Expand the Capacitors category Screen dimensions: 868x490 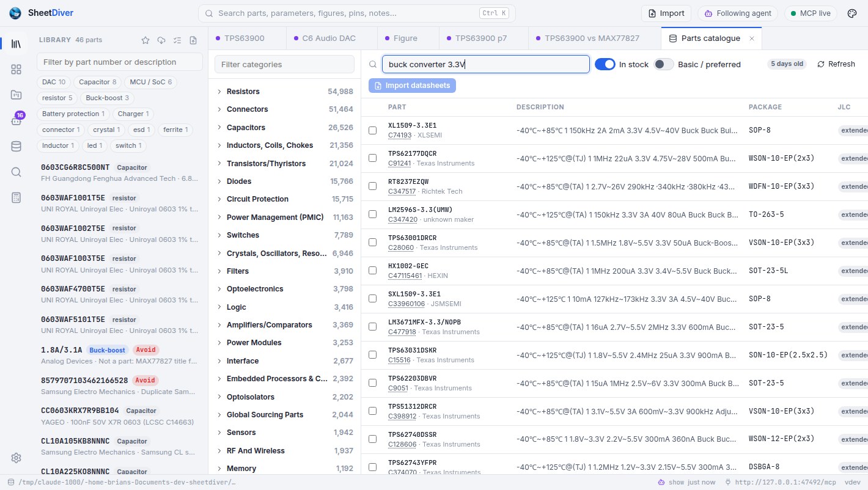[219, 128]
